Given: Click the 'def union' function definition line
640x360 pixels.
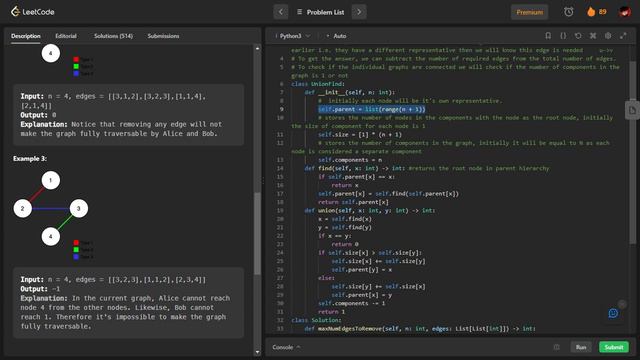Looking at the screenshot, I should (369, 210).
